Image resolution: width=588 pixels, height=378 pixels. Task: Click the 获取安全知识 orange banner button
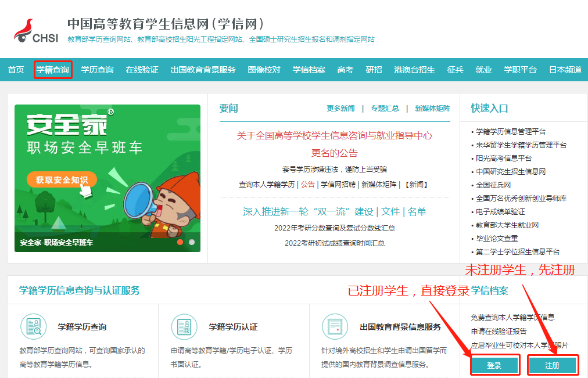click(x=62, y=180)
